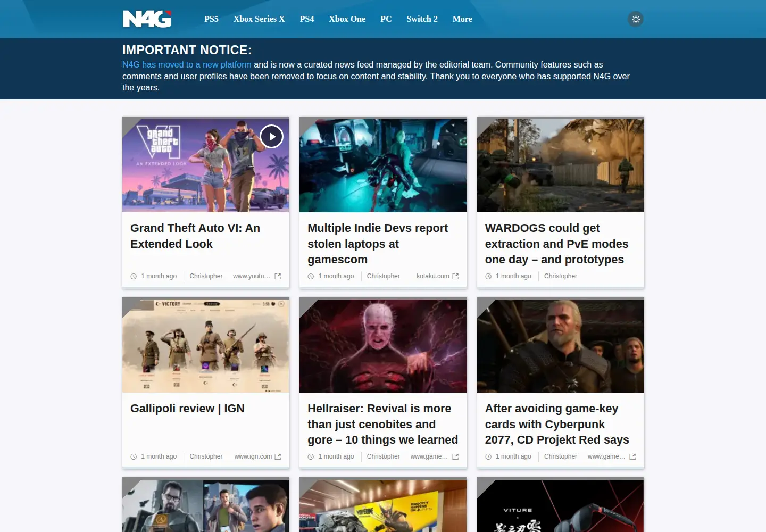
Task: Click the Witcher Geralt thumbnail
Action: click(560, 345)
